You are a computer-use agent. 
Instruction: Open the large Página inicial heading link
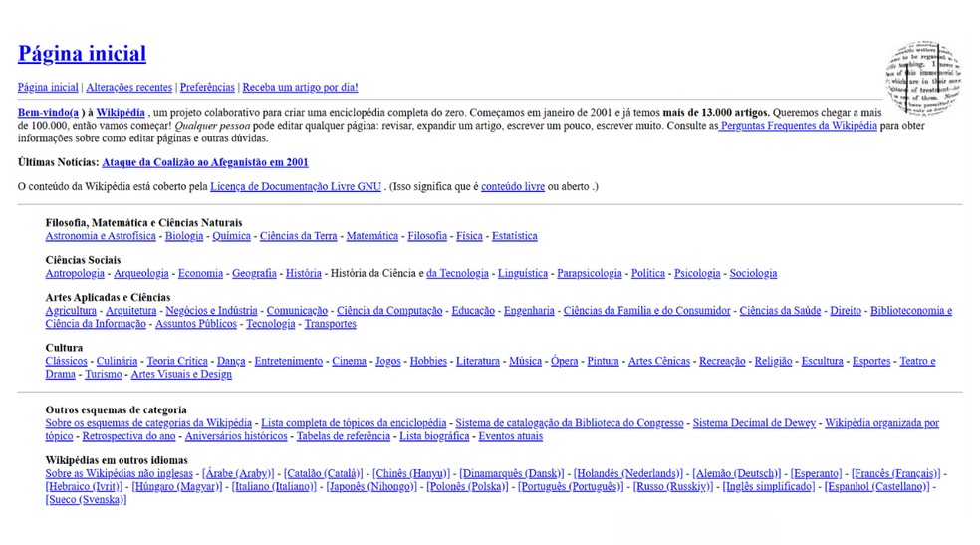click(x=82, y=54)
